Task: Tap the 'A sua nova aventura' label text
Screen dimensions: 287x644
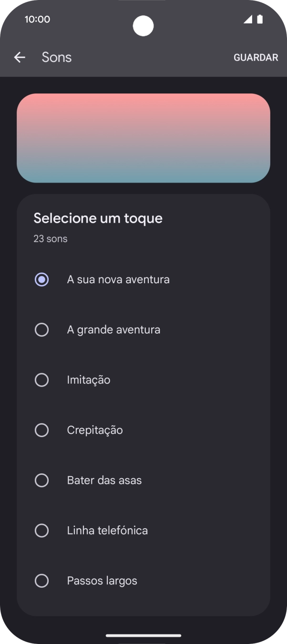Action: tap(118, 279)
